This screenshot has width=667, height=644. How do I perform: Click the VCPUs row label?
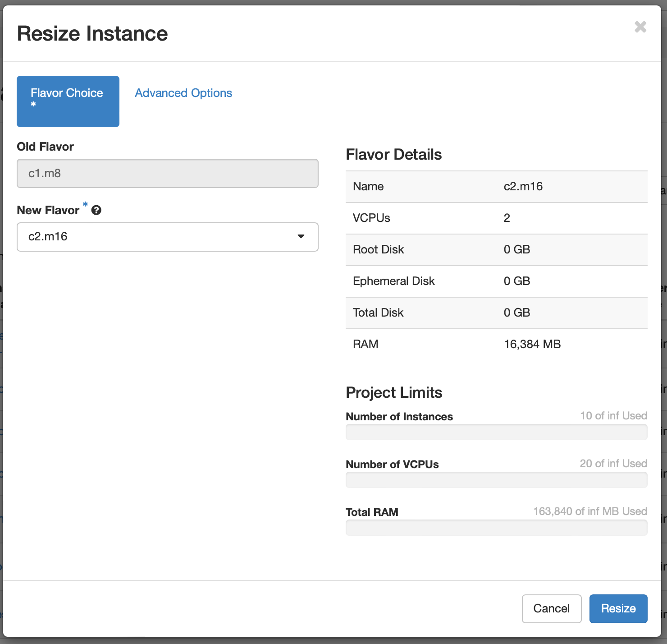[x=371, y=218]
